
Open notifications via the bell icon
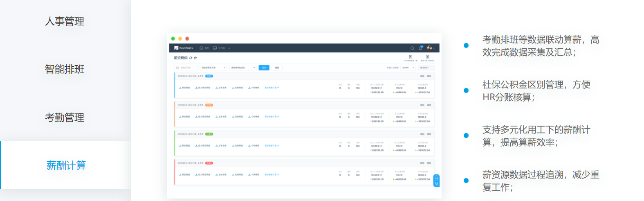[420, 48]
